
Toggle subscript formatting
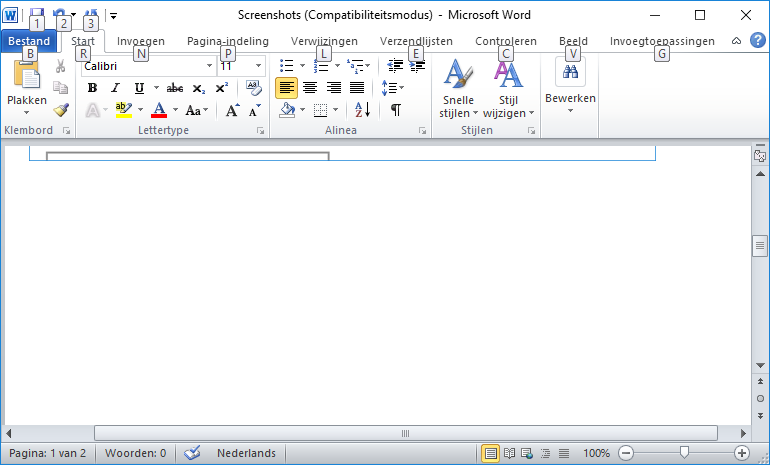tap(198, 88)
